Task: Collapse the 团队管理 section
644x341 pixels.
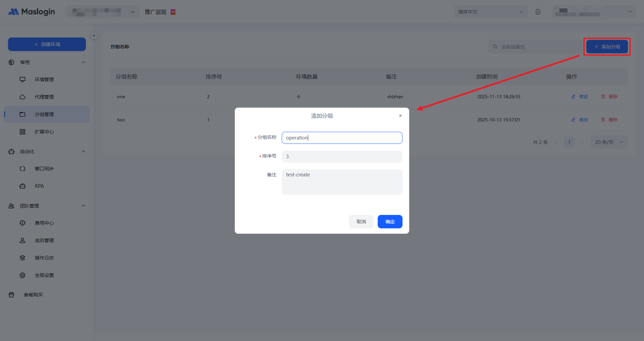Action: tap(84, 206)
